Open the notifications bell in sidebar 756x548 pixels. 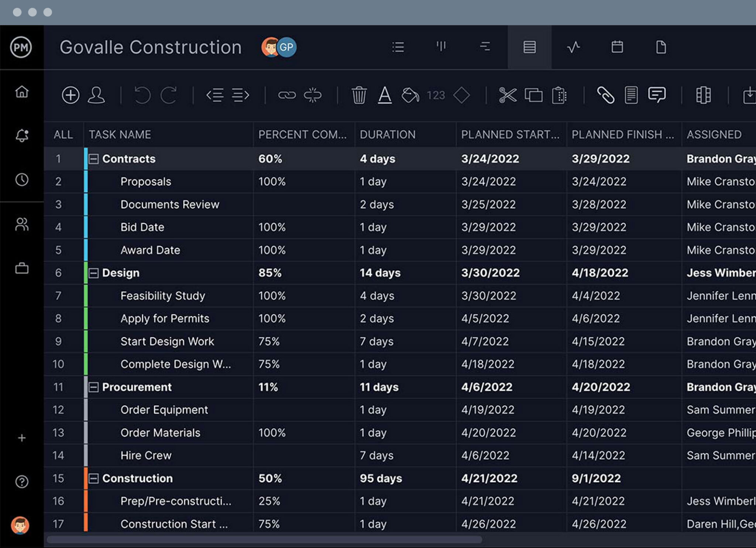click(22, 136)
